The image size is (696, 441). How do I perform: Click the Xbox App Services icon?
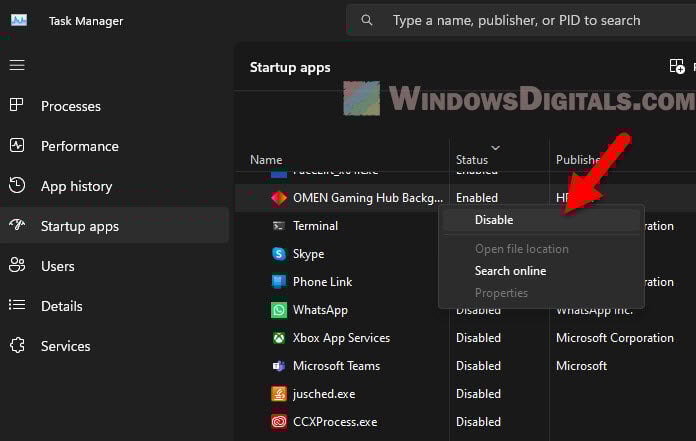[279, 338]
